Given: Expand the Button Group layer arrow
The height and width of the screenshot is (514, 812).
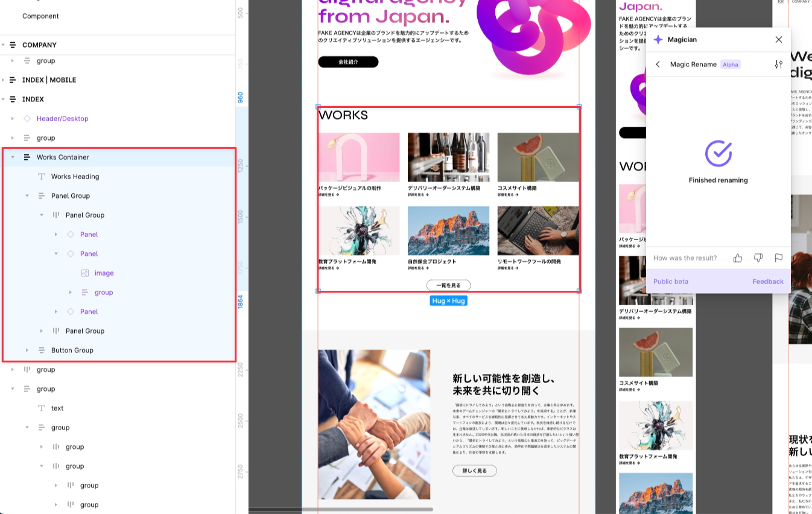Looking at the screenshot, I should pos(27,350).
